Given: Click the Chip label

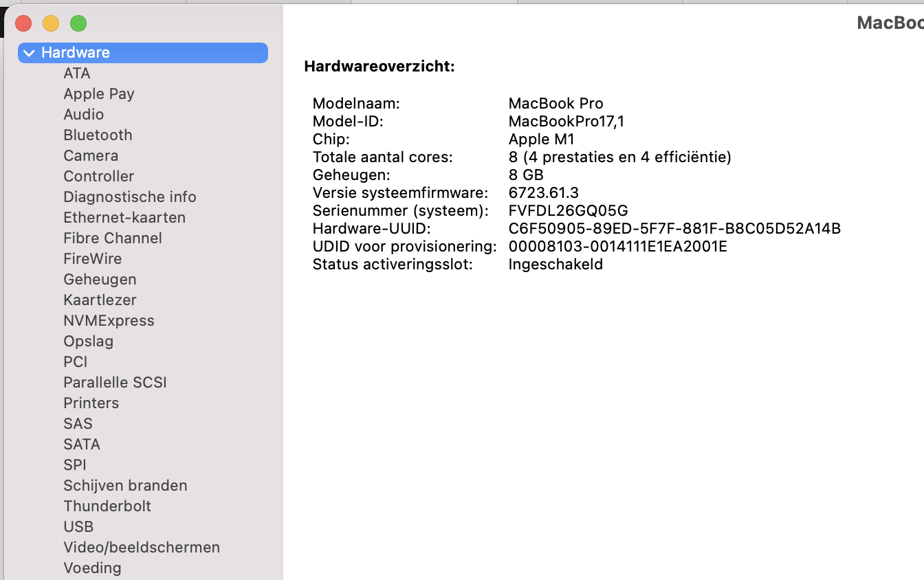Looking at the screenshot, I should click(x=331, y=140).
